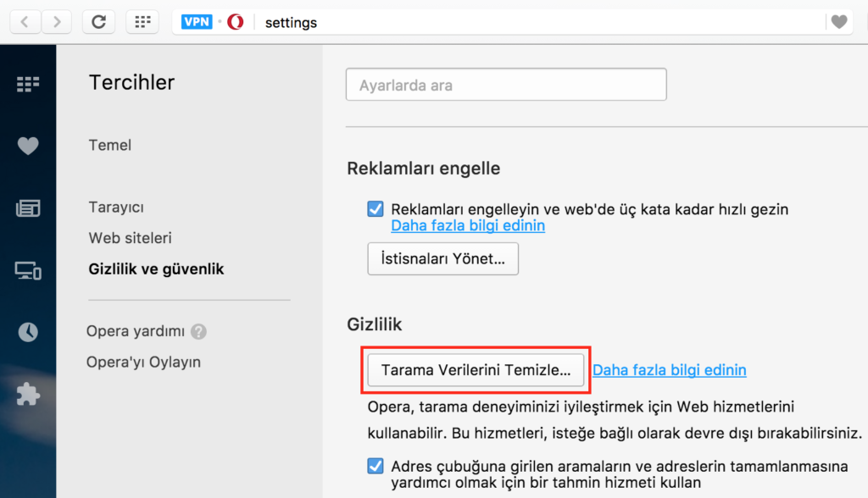Open synced tabs devices icon in sidebar
This screenshot has height=498, width=868.
28,271
